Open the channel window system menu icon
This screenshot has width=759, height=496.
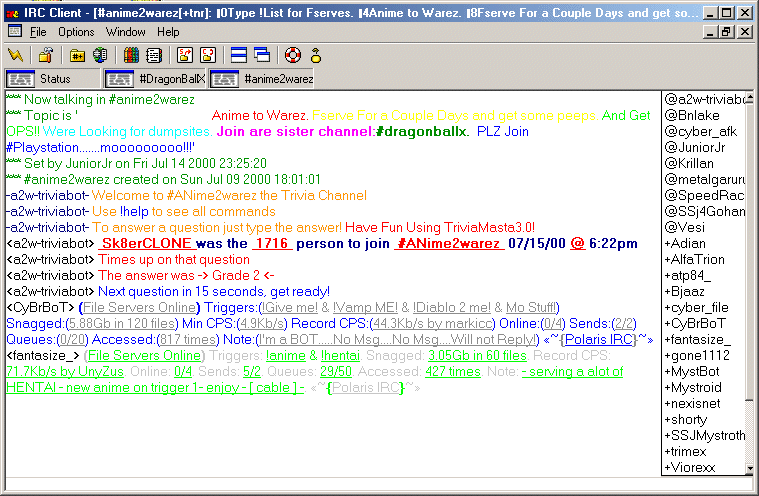(x=14, y=32)
